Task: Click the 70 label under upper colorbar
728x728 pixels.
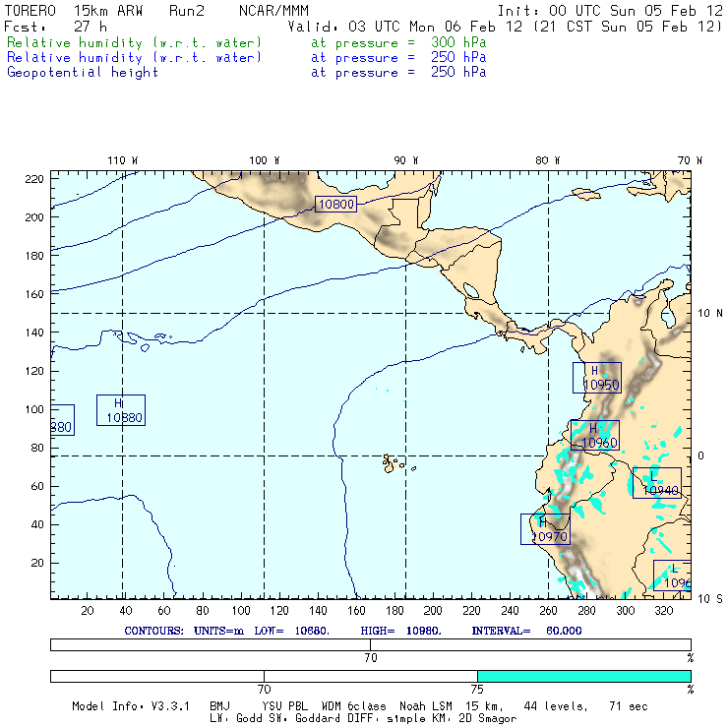Action: (371, 657)
